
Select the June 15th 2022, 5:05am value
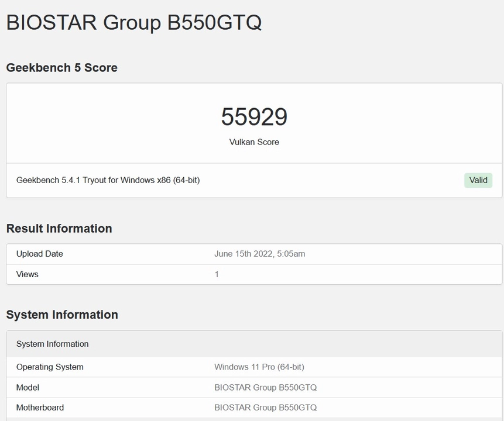coord(260,254)
